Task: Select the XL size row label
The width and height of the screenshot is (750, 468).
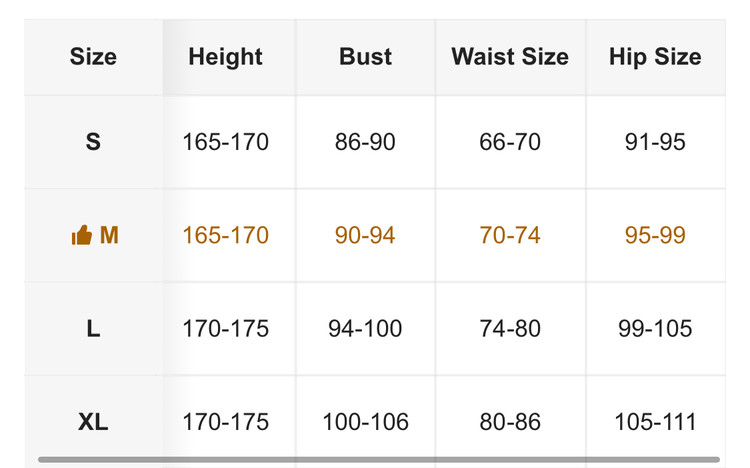Action: (x=93, y=422)
